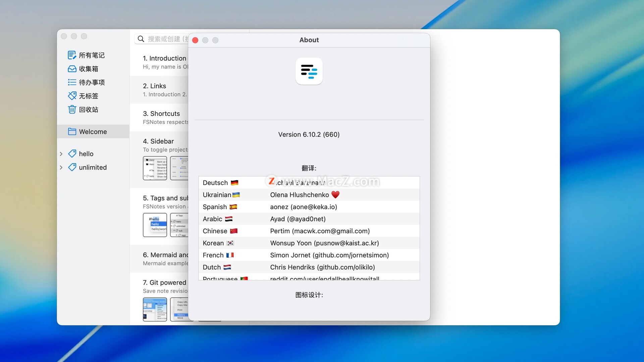Click Pertim (macwk.com@gmail.com) credit
This screenshot has height=362, width=644.
click(320, 231)
